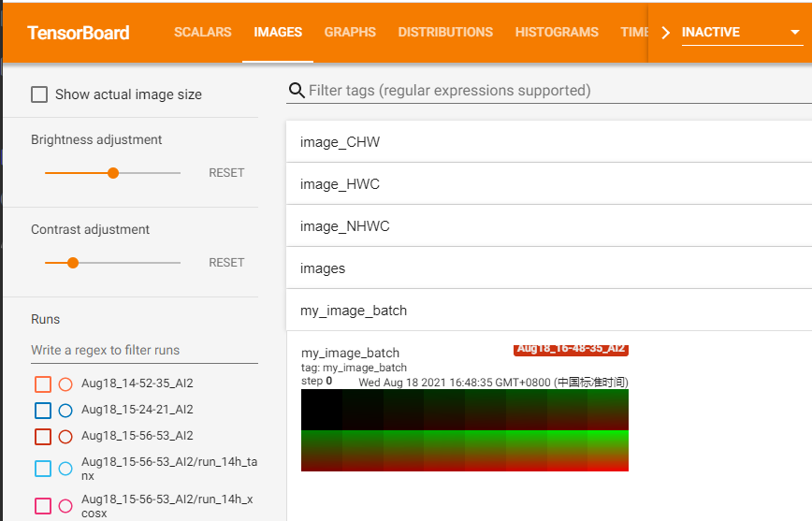Click the TensorBoard logo title

(x=79, y=33)
